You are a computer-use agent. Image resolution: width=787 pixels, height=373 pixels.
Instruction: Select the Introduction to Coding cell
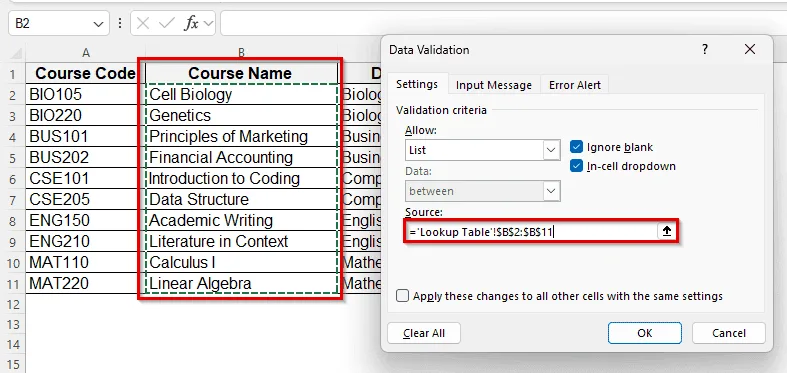coord(241,179)
